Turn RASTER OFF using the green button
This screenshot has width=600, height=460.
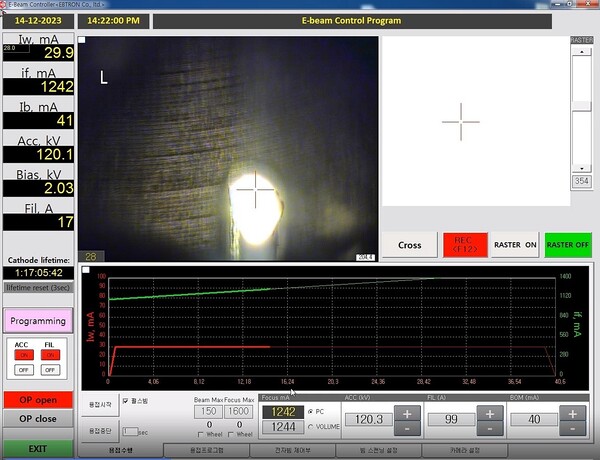[x=569, y=245]
